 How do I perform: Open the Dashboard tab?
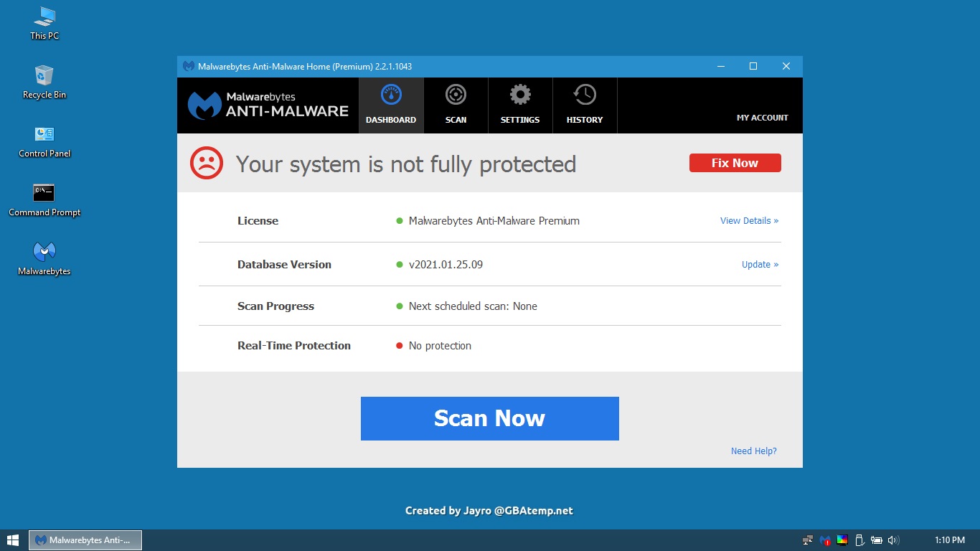tap(391, 105)
